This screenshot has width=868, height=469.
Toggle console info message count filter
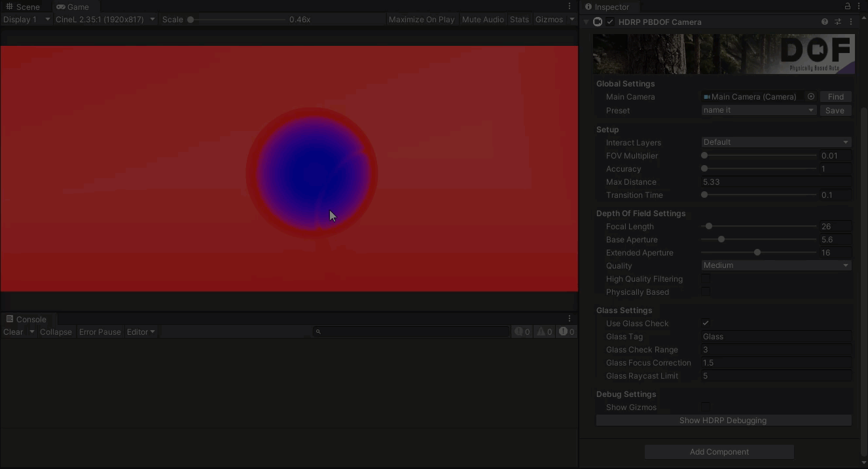tap(522, 332)
